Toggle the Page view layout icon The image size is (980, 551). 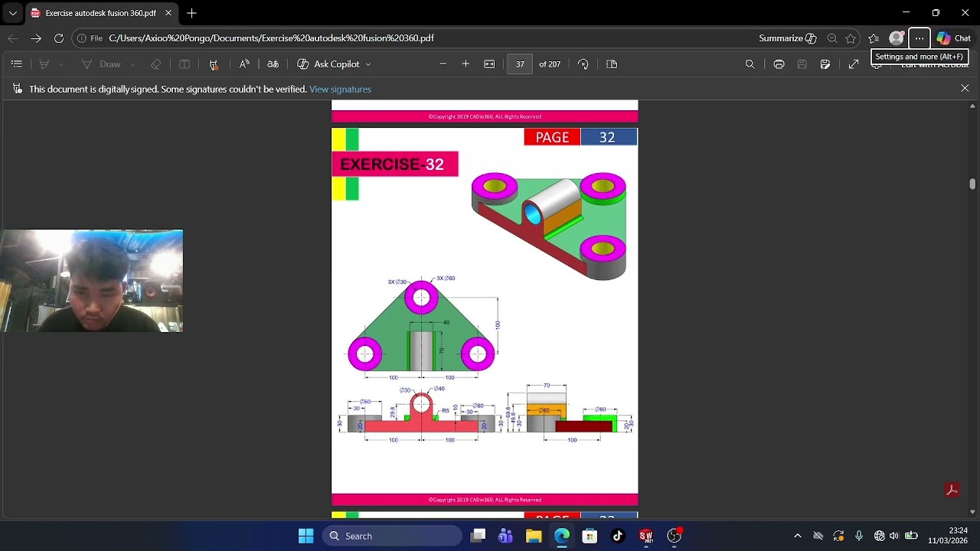point(612,64)
